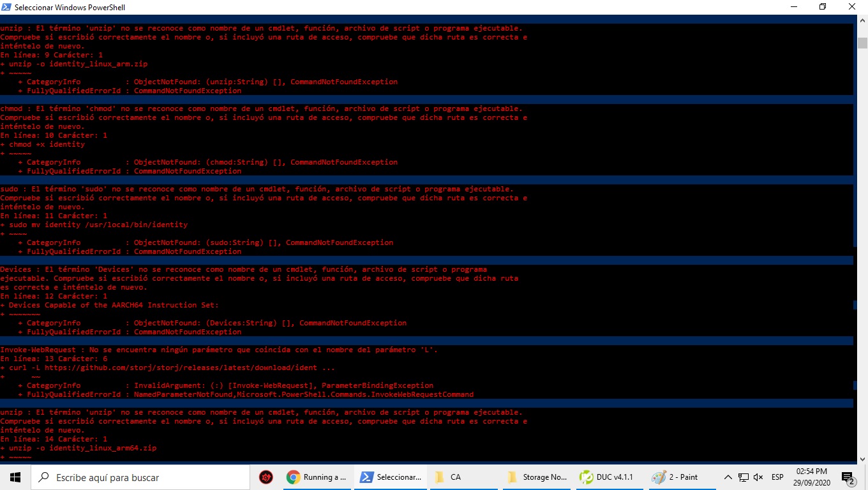
Task: Click the scrollbar up arrow in PowerShell
Action: (x=862, y=20)
